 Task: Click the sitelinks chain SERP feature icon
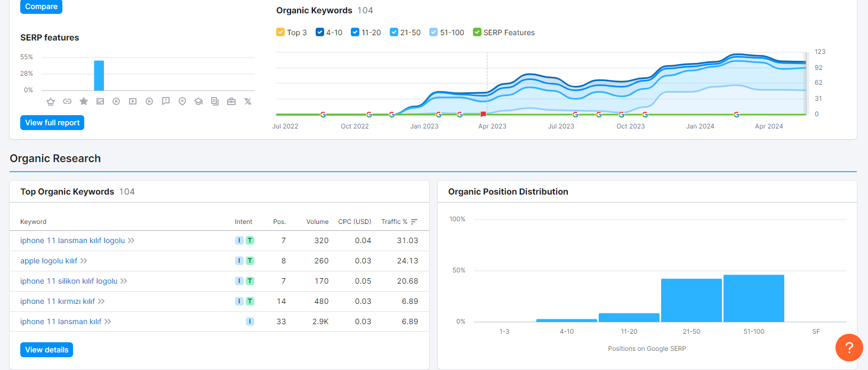pos(67,101)
